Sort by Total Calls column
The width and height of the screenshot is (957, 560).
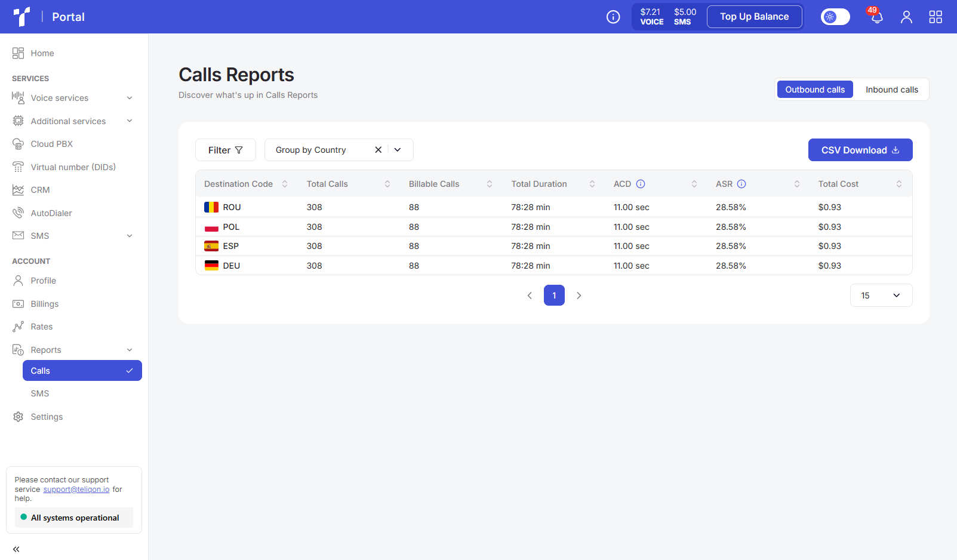(x=387, y=184)
